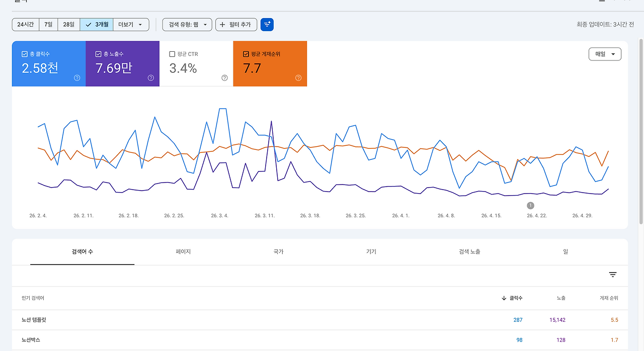Open the 검색 유형: 웹 dropdown
644x351 pixels.
[x=187, y=25]
